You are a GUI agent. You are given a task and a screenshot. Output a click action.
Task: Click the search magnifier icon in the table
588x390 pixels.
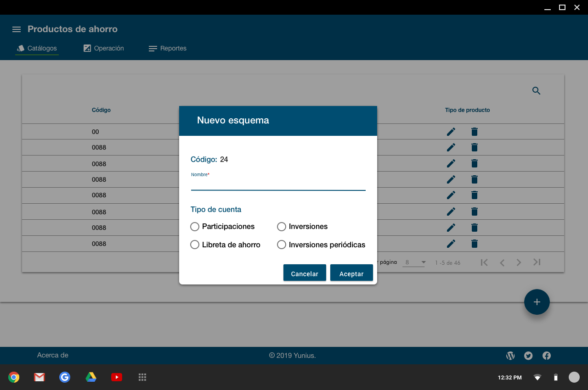pyautogui.click(x=536, y=91)
